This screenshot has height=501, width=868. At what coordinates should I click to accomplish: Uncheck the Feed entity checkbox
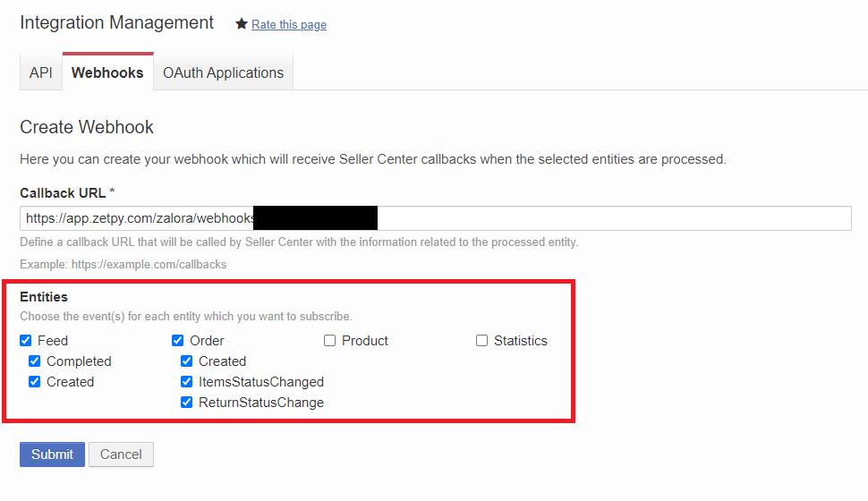[26, 341]
